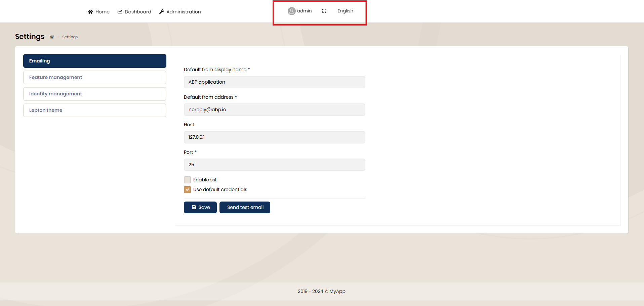Open the English language dropdown
Screen dimensions: 644x306
tap(345, 11)
